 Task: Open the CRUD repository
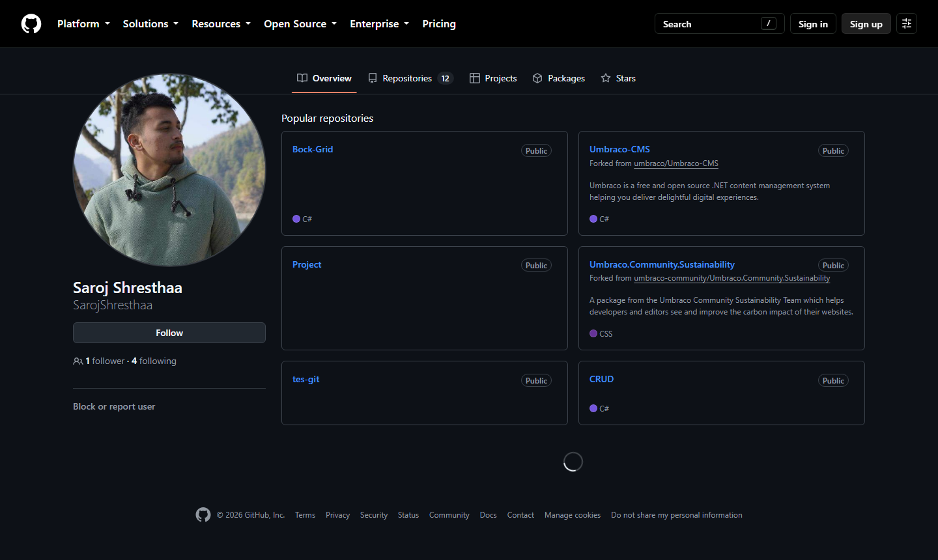point(601,379)
